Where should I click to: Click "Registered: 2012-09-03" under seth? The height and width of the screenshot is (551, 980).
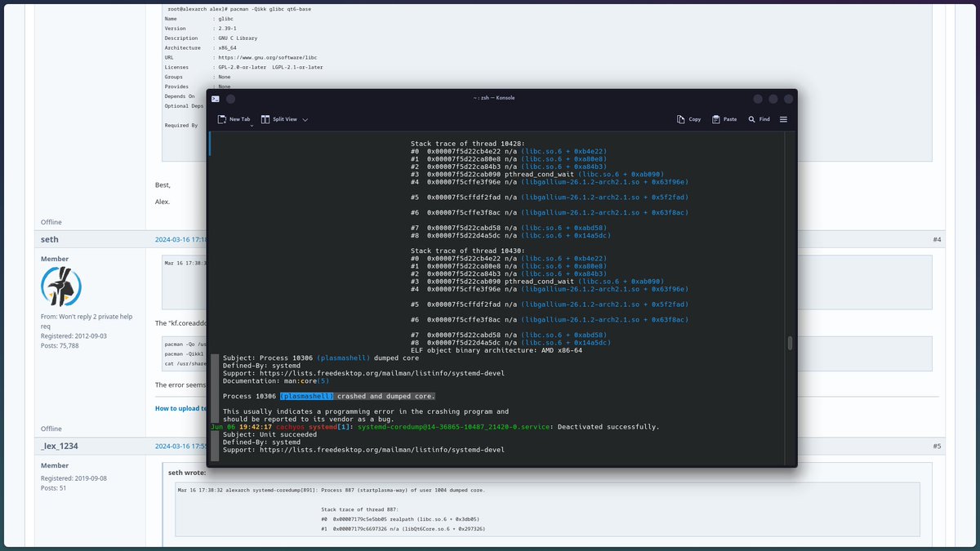(x=72, y=335)
